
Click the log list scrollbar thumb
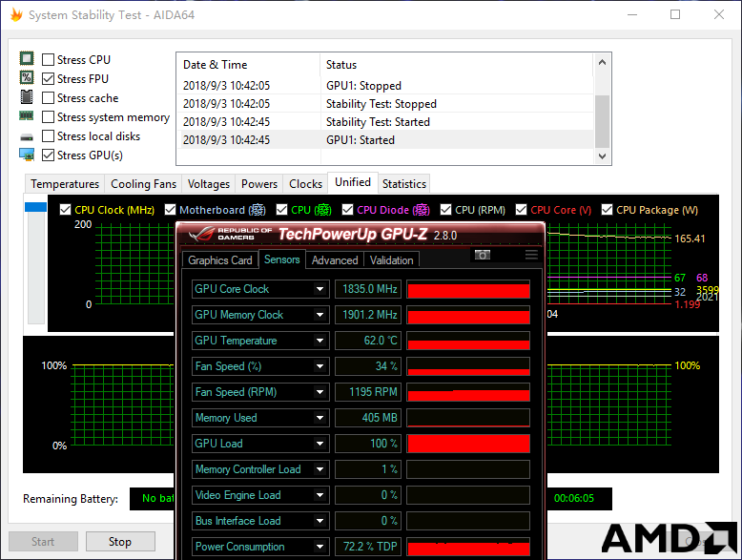(x=602, y=122)
